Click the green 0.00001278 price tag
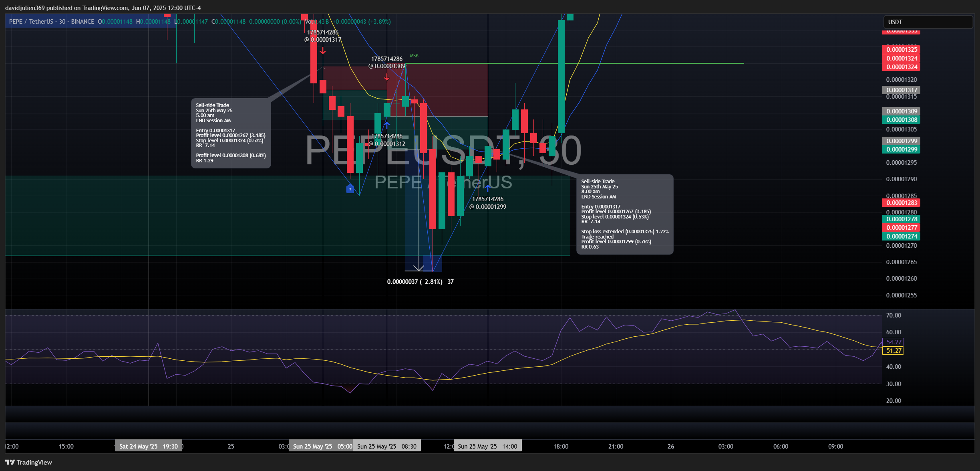The image size is (980, 471). coord(901,219)
